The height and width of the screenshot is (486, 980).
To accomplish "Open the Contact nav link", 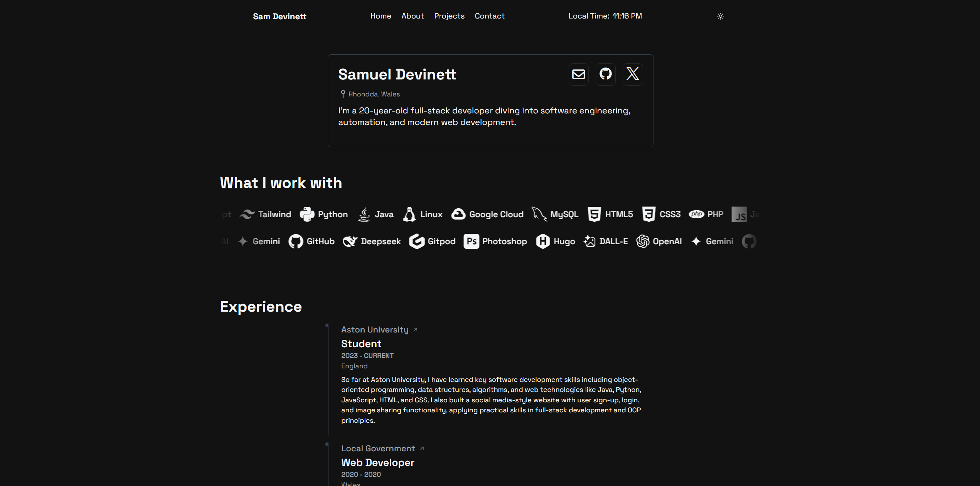I will pyautogui.click(x=489, y=16).
